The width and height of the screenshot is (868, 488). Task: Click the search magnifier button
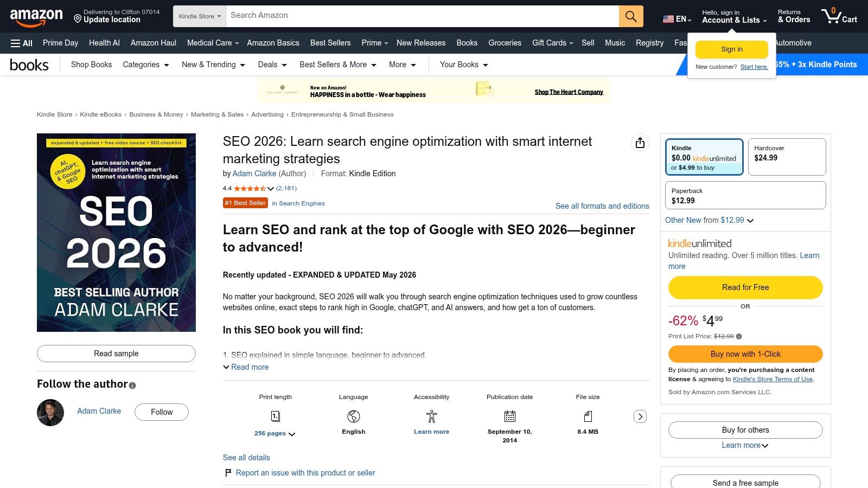(x=631, y=16)
